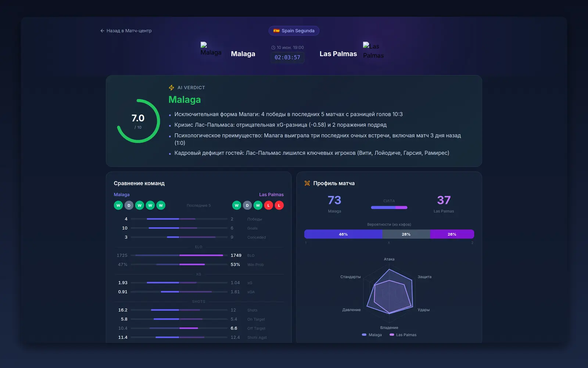The width and height of the screenshot is (588, 368).
Task: Click the Spain flag icon in the league badge
Action: 276,31
